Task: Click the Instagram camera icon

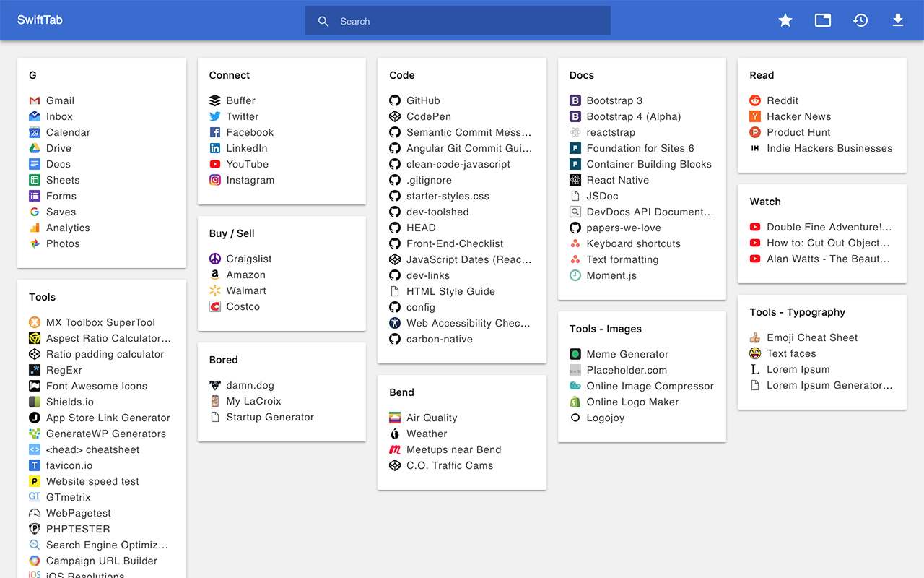Action: click(x=215, y=180)
